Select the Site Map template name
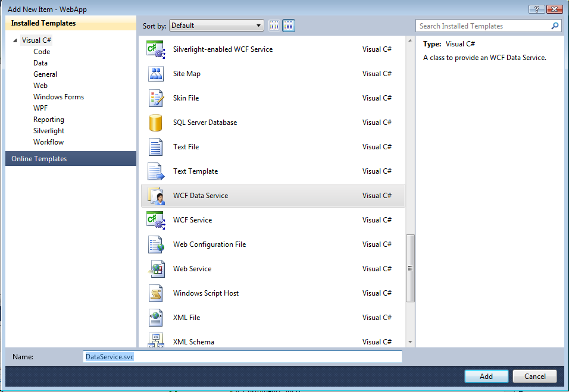 click(186, 74)
